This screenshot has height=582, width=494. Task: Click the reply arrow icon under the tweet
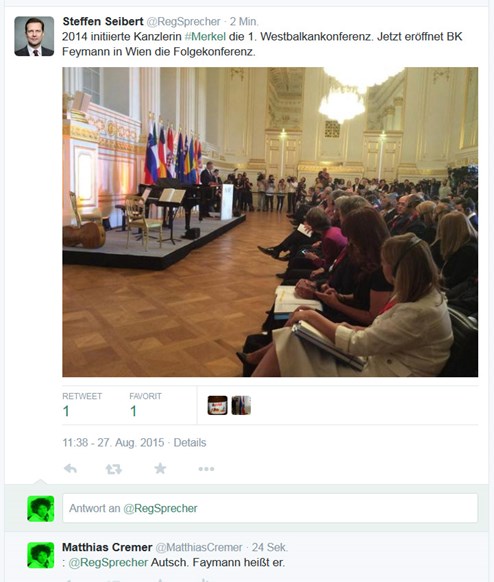click(70, 469)
